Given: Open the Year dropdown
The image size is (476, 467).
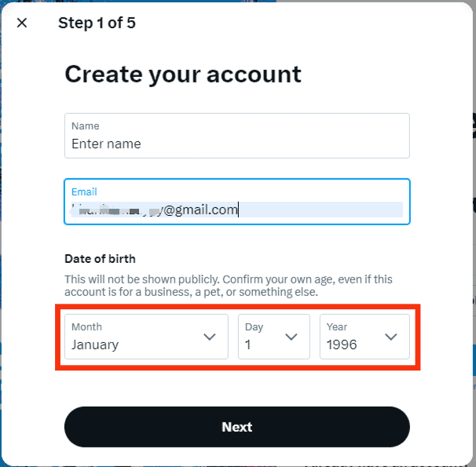Looking at the screenshot, I should click(x=364, y=337).
